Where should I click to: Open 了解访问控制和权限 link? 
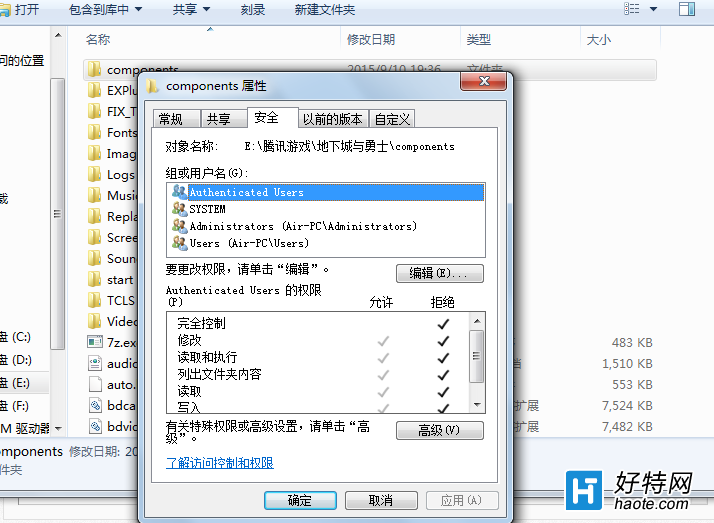click(220, 463)
